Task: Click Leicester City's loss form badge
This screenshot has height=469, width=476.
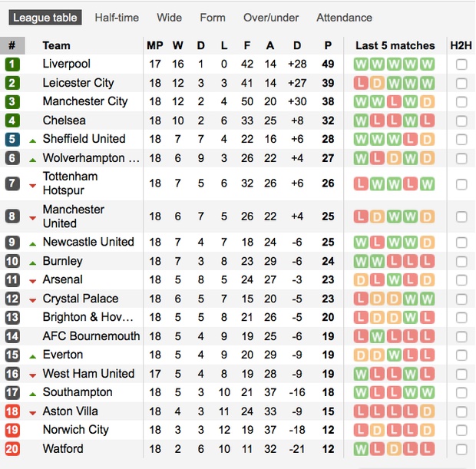Action: 361,83
